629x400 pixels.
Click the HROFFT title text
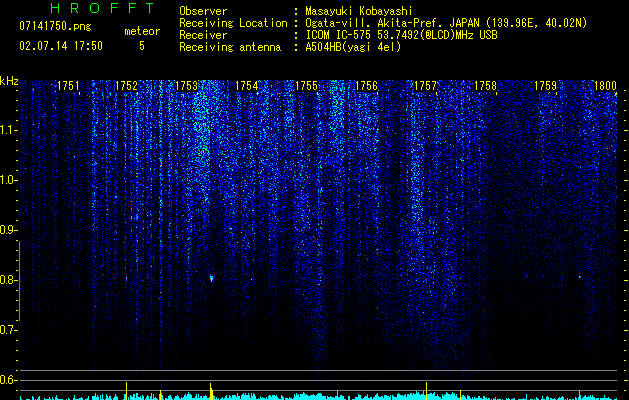[102, 8]
